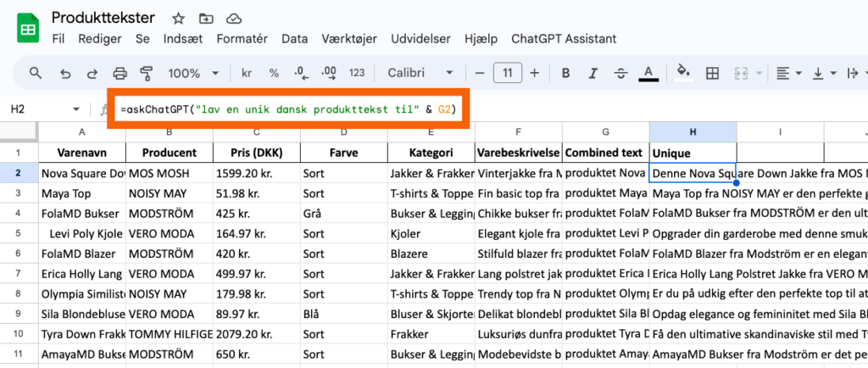
Task: Expand the name box dropdown arrow
Action: [76, 109]
